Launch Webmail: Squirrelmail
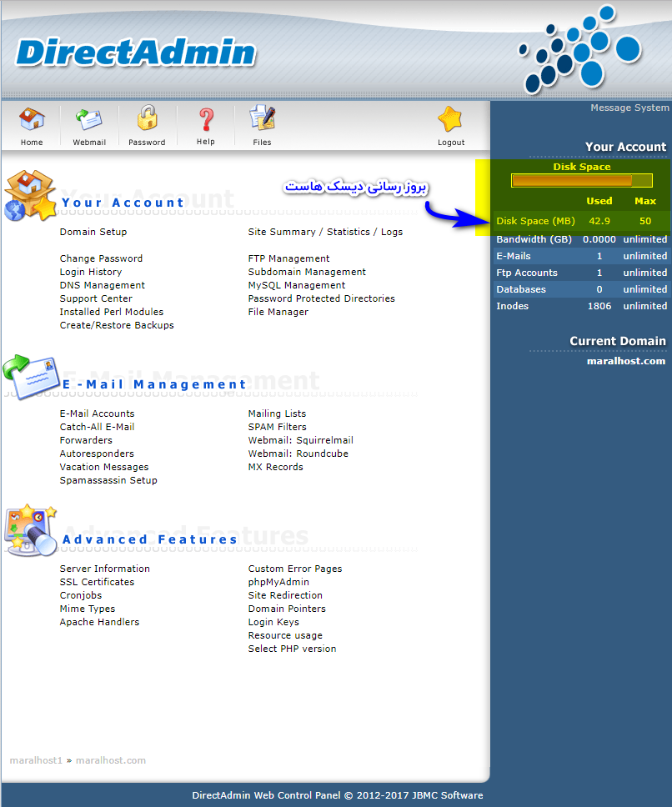This screenshot has width=672, height=807. pyautogui.click(x=300, y=440)
